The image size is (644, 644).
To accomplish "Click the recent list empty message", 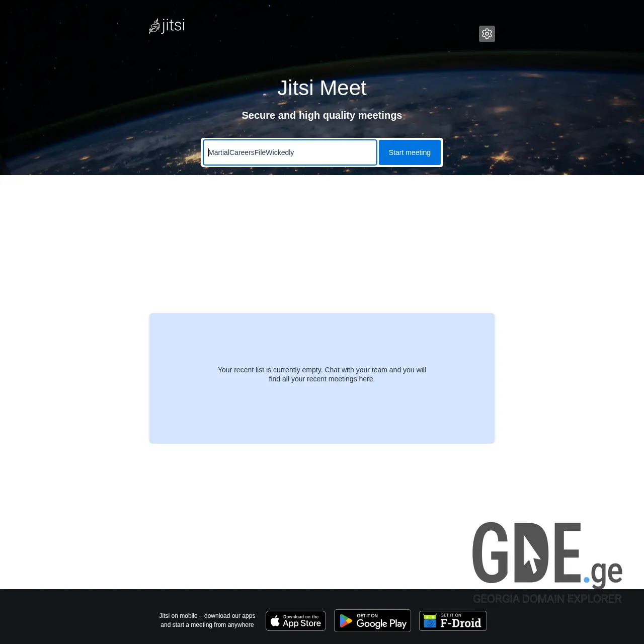I will point(322,374).
